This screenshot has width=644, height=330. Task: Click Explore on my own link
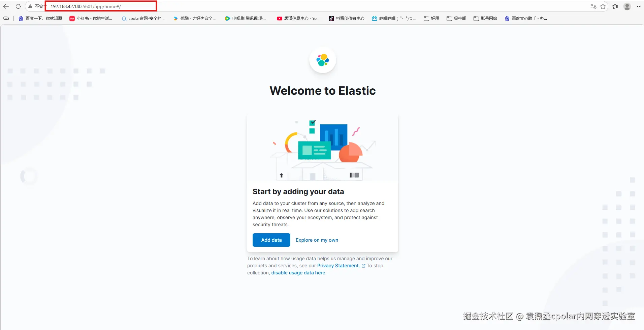click(x=317, y=240)
